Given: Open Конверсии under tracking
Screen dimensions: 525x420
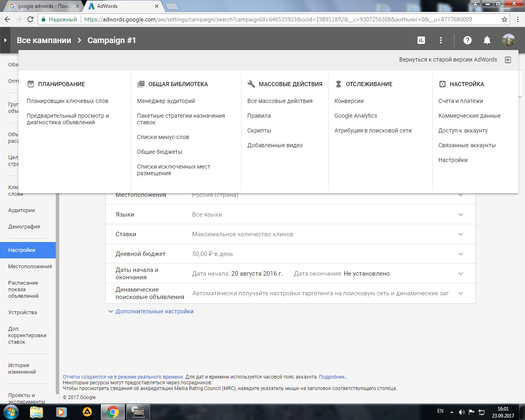Looking at the screenshot, I should [x=349, y=101].
